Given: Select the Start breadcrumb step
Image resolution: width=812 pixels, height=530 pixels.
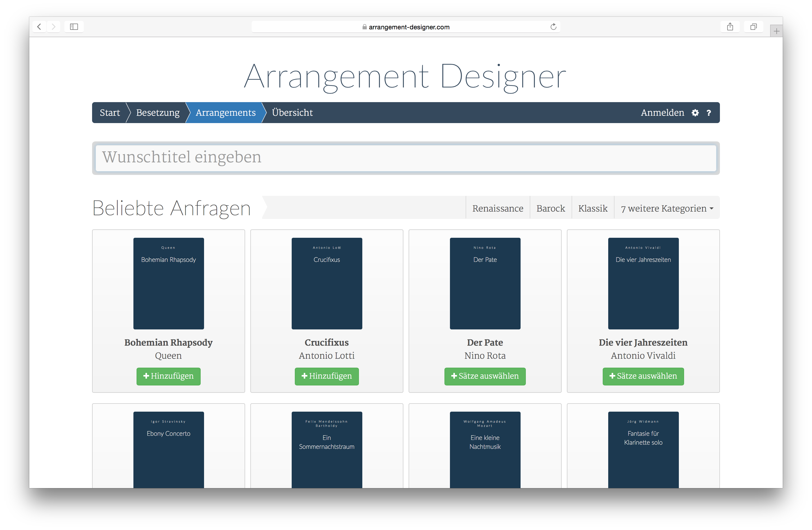Looking at the screenshot, I should point(110,113).
